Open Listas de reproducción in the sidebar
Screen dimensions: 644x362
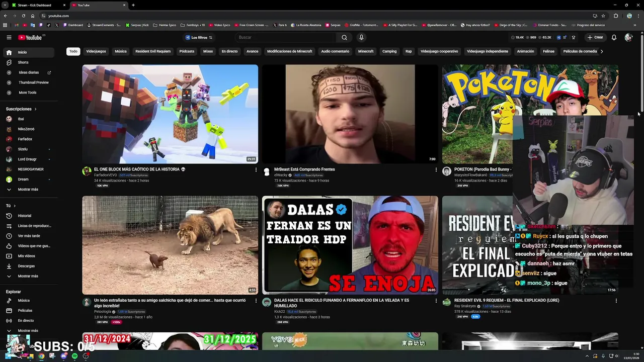pyautogui.click(x=28, y=226)
